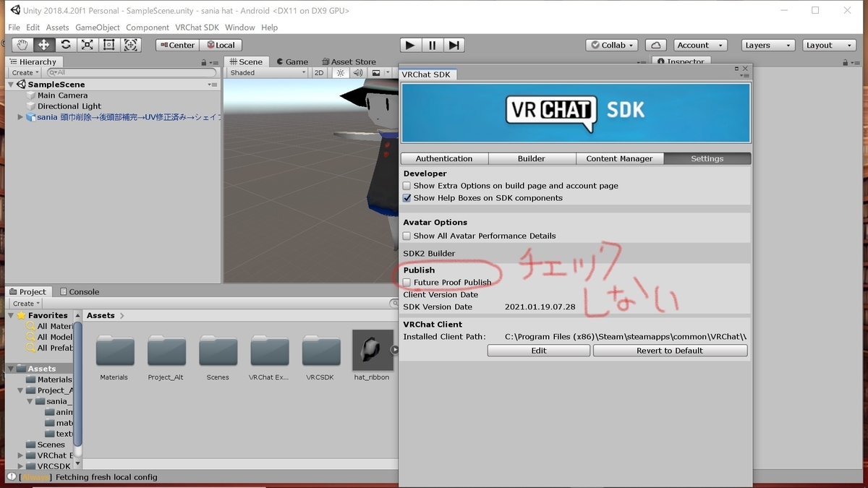This screenshot has height=488, width=868.
Task: Switch to the Asset Store tab
Action: 349,61
